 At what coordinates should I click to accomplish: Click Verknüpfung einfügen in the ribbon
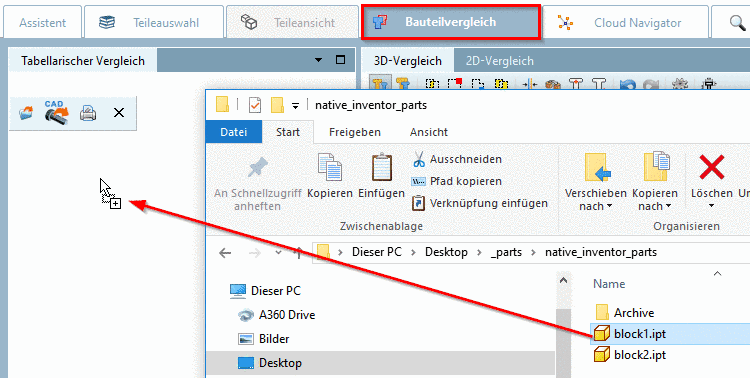[x=480, y=203]
